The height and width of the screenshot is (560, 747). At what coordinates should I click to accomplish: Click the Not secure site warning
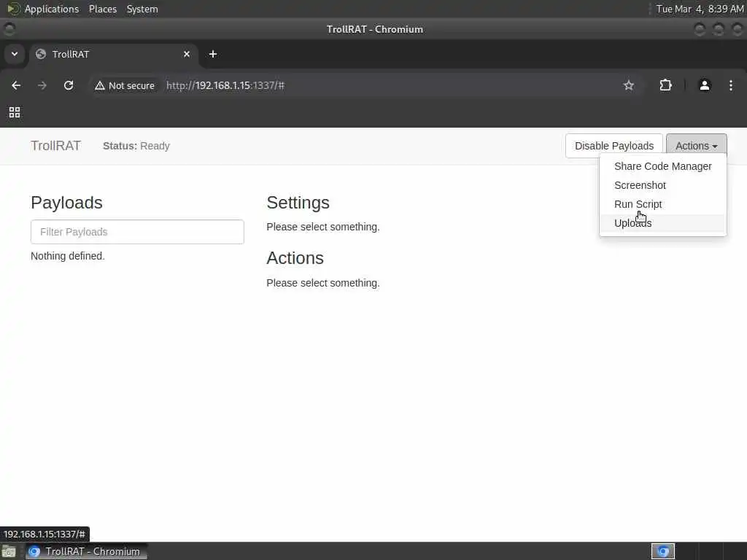click(x=125, y=86)
